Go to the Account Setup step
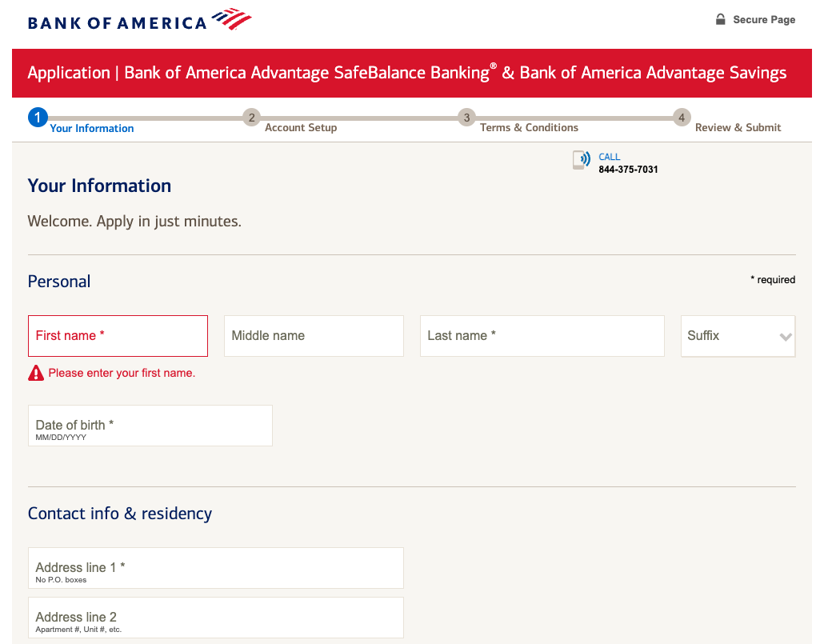The height and width of the screenshot is (644, 824). [301, 128]
